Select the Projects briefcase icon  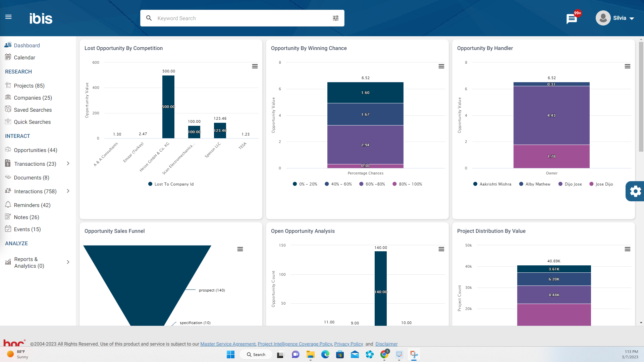coord(8,85)
